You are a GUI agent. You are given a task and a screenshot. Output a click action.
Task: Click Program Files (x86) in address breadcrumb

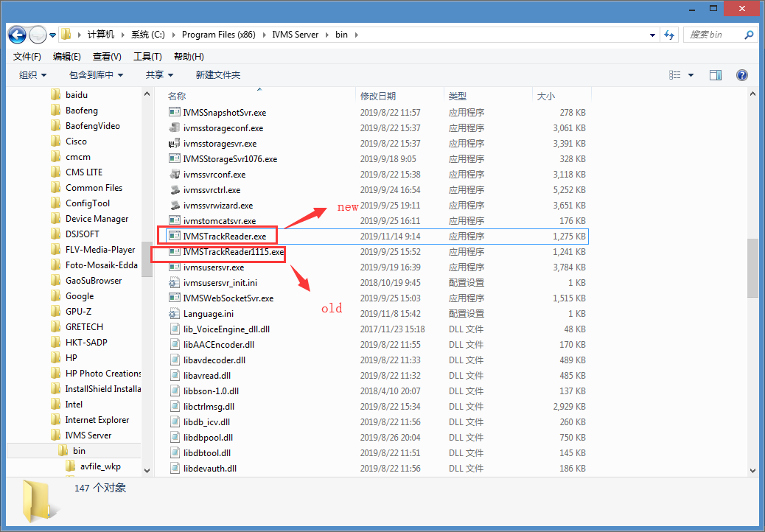pos(219,35)
